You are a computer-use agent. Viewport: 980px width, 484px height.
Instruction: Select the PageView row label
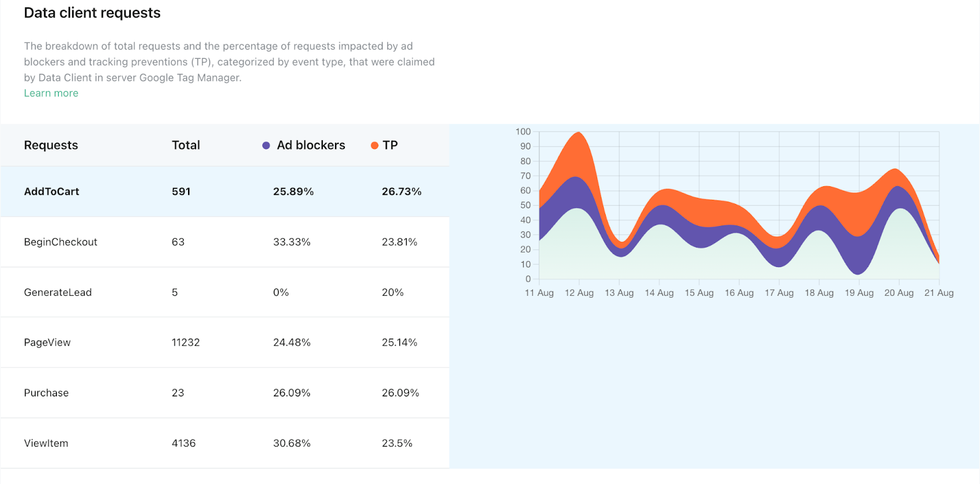coord(47,342)
